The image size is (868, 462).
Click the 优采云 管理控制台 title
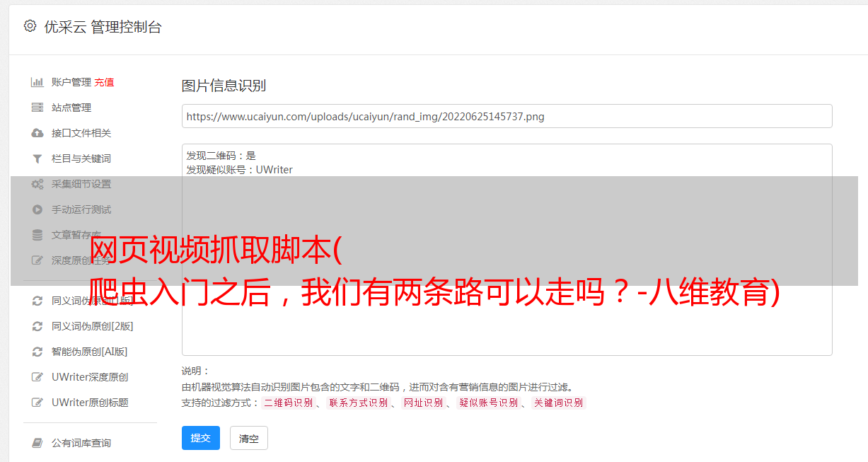coord(103,27)
